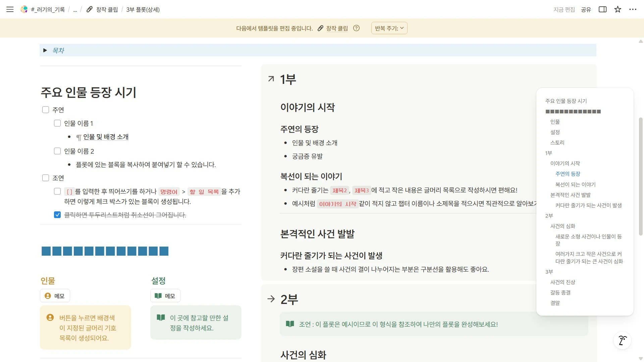
Task: Check the 주연 checkbox
Action: pyautogui.click(x=46, y=110)
